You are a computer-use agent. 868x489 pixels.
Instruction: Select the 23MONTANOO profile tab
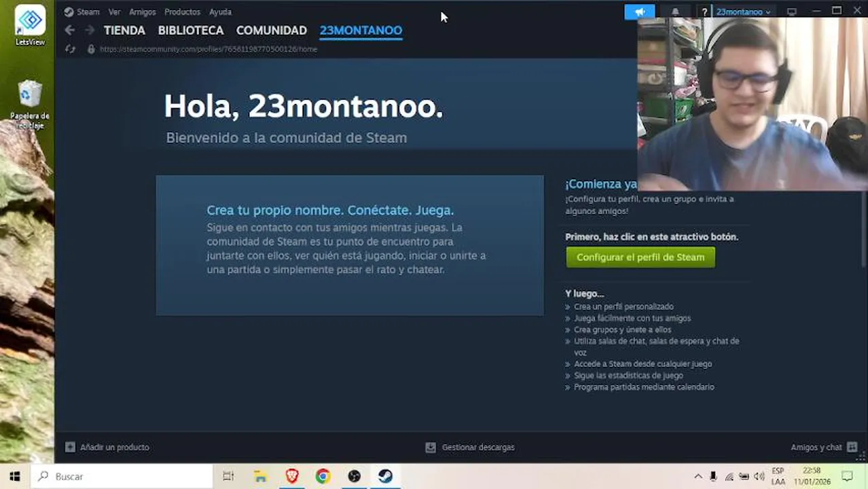[361, 31]
